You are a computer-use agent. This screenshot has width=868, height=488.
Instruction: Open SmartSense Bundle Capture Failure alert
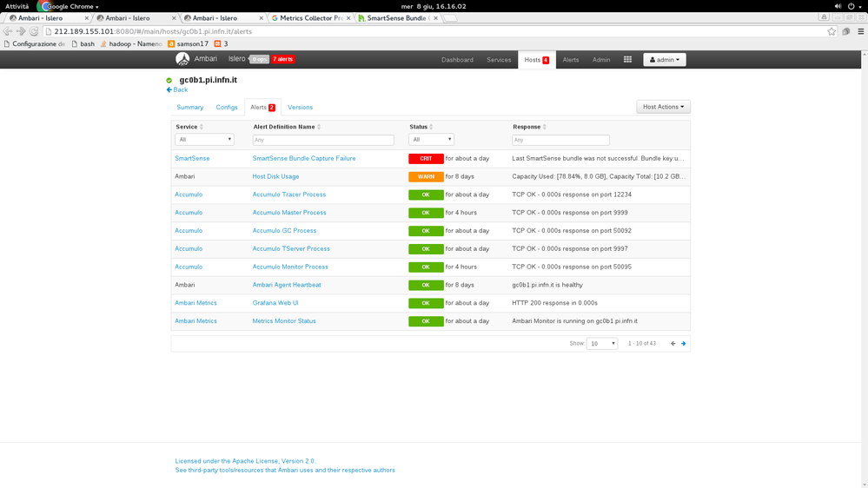point(304,158)
